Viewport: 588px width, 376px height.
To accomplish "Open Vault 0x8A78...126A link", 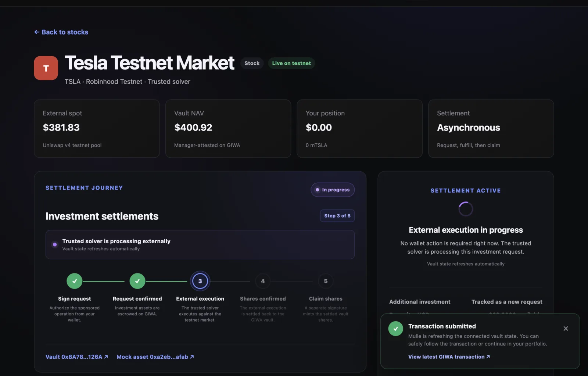I will [x=77, y=357].
